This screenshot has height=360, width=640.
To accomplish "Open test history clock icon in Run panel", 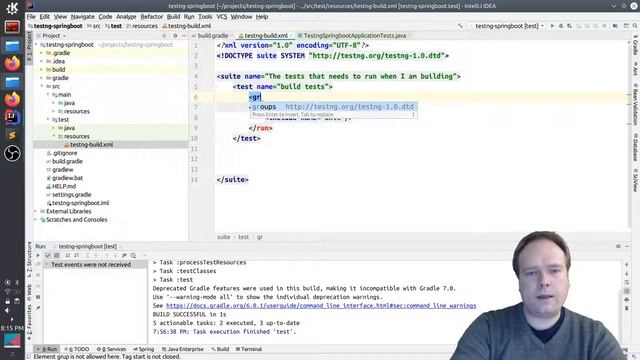I will tap(133, 256).
